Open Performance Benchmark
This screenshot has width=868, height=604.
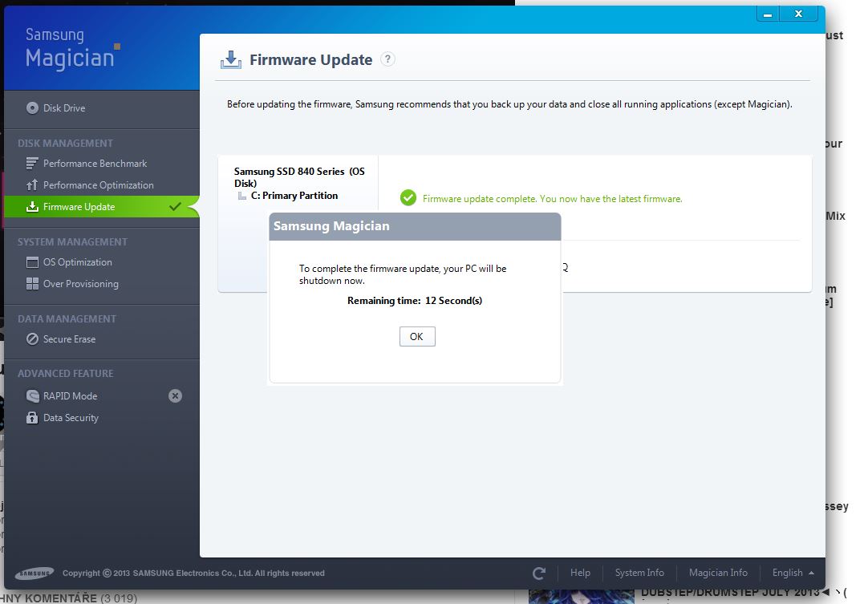coord(95,164)
